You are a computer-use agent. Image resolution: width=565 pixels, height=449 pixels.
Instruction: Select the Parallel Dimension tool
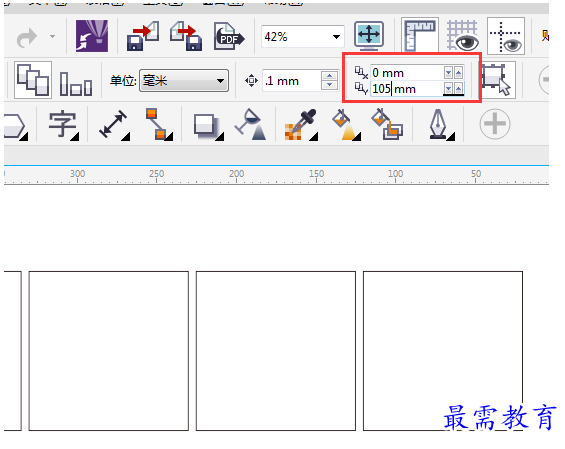(114, 125)
